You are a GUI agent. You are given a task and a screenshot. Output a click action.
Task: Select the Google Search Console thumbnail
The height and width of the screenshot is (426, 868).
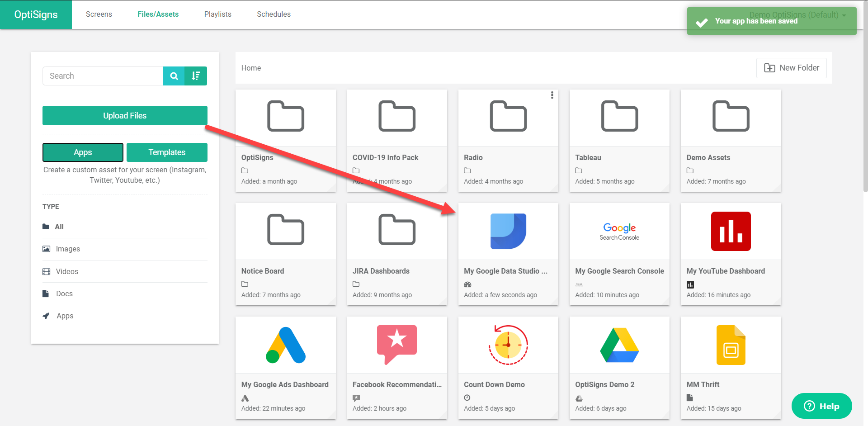coord(619,232)
